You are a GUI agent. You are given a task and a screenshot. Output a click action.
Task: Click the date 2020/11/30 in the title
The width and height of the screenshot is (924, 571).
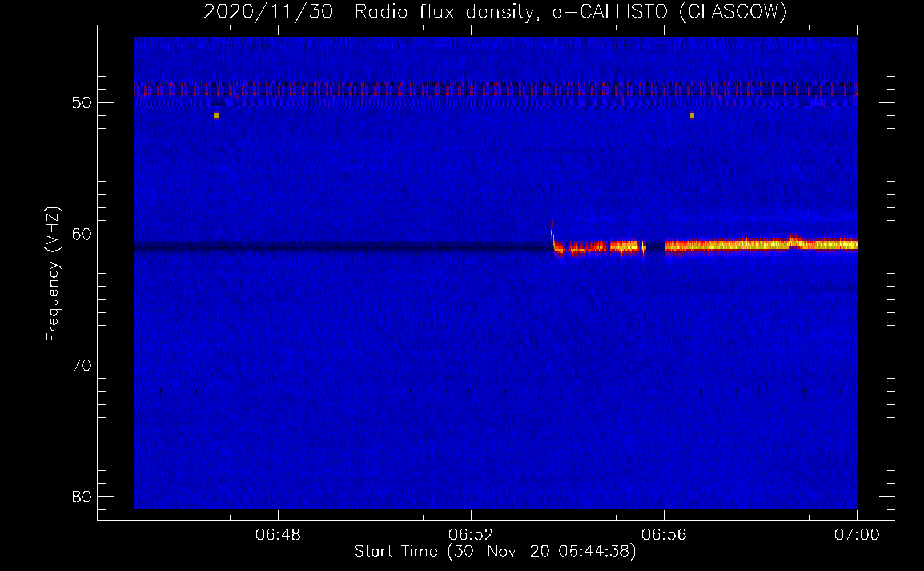click(x=268, y=11)
